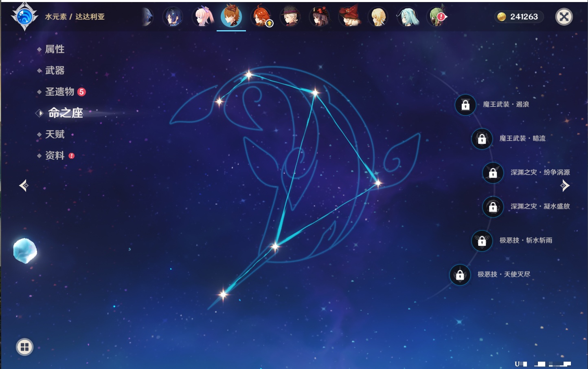Choose the character wearing the red witch hat
This screenshot has height=369, width=588.
349,17
